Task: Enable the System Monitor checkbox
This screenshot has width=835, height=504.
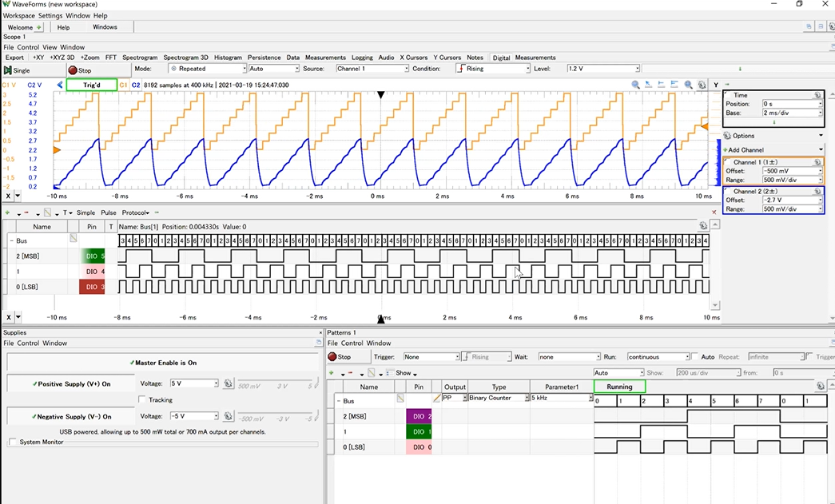Action: 13,442
